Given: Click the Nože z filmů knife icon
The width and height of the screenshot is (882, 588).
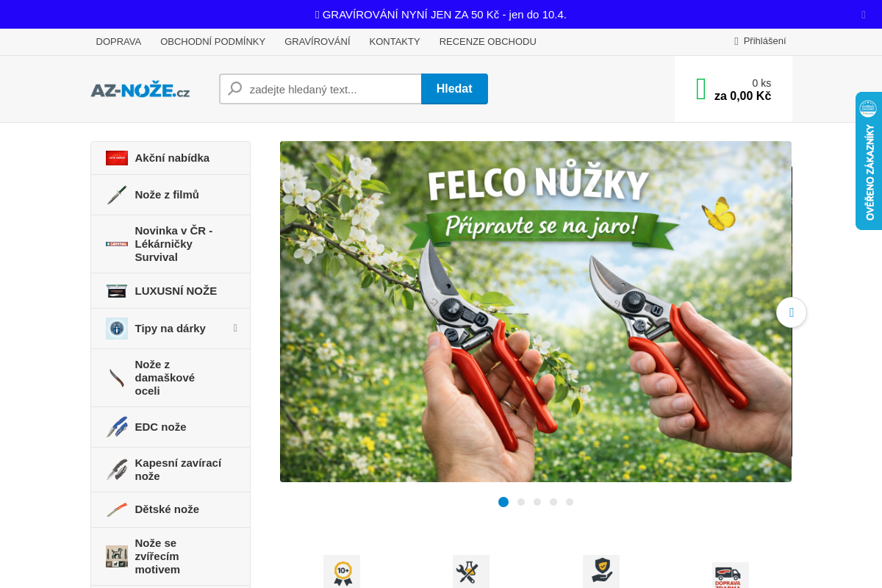Looking at the screenshot, I should (116, 195).
